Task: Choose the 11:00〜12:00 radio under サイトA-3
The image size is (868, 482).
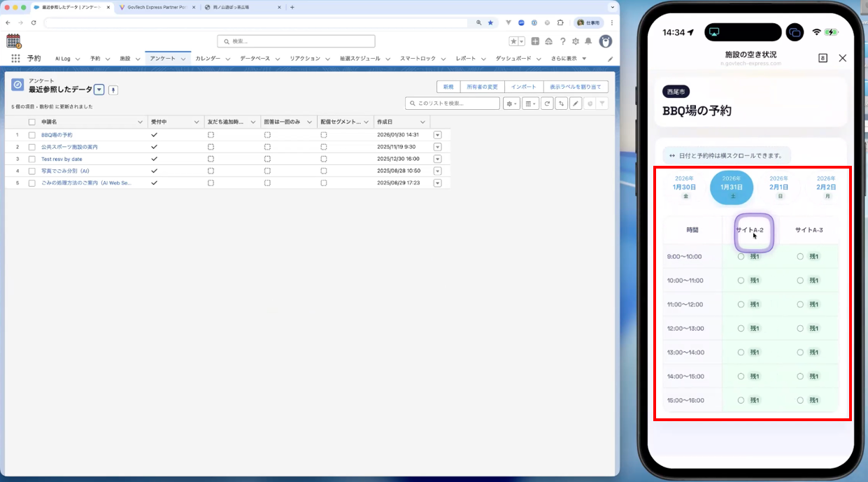Action: click(x=800, y=304)
